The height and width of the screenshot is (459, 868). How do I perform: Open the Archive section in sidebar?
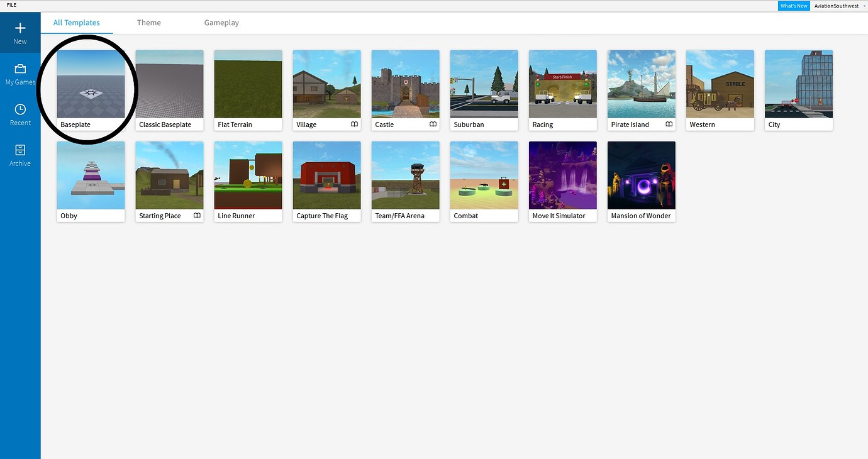[19, 154]
